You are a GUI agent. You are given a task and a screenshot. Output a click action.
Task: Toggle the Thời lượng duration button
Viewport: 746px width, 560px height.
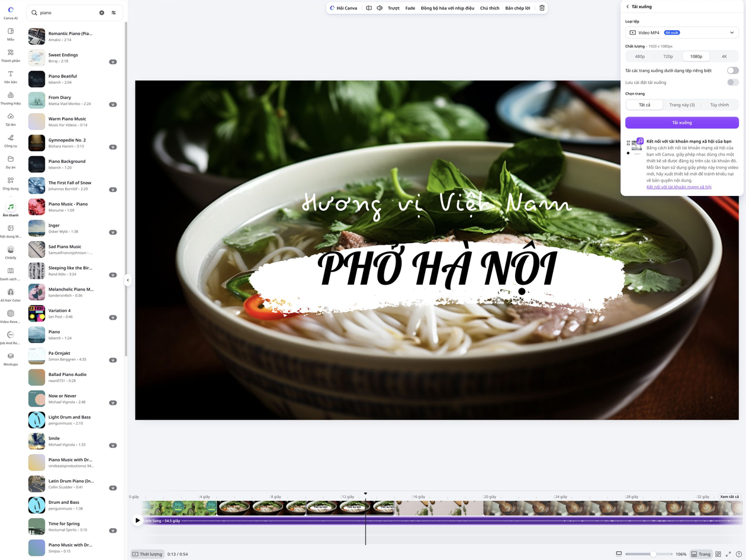[x=147, y=554]
